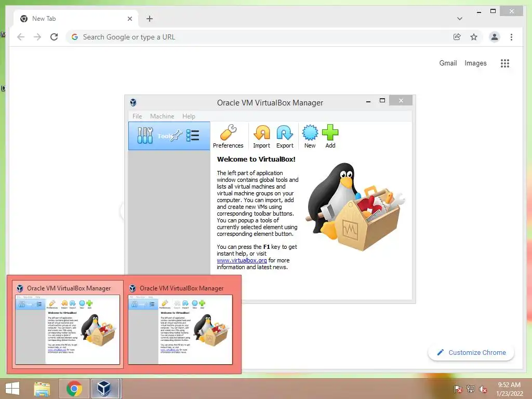Open the Images link

click(x=475, y=63)
